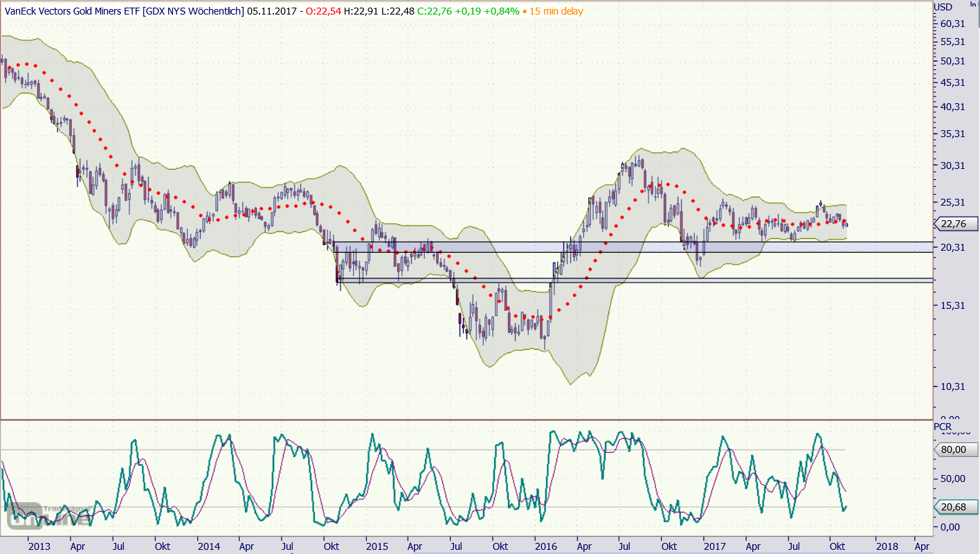
Task: Click the '35,31' price axis label
Action: (x=952, y=134)
